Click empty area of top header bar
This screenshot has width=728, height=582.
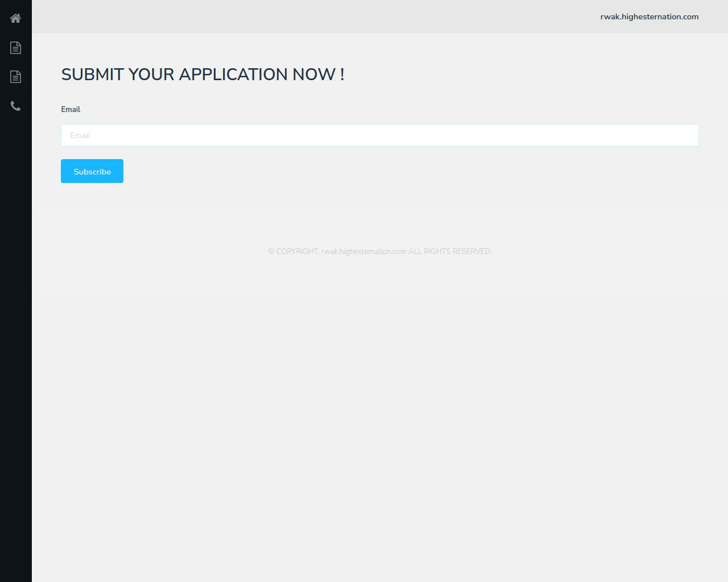click(313, 16)
